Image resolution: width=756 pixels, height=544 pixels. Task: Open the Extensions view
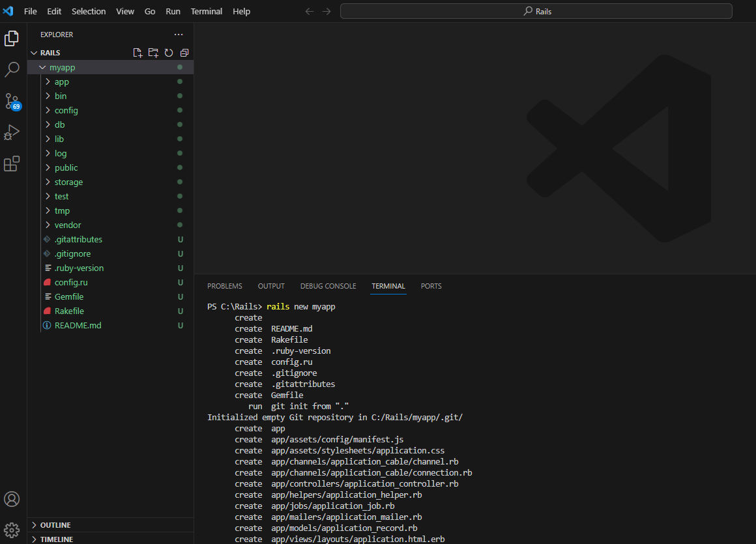(x=12, y=164)
